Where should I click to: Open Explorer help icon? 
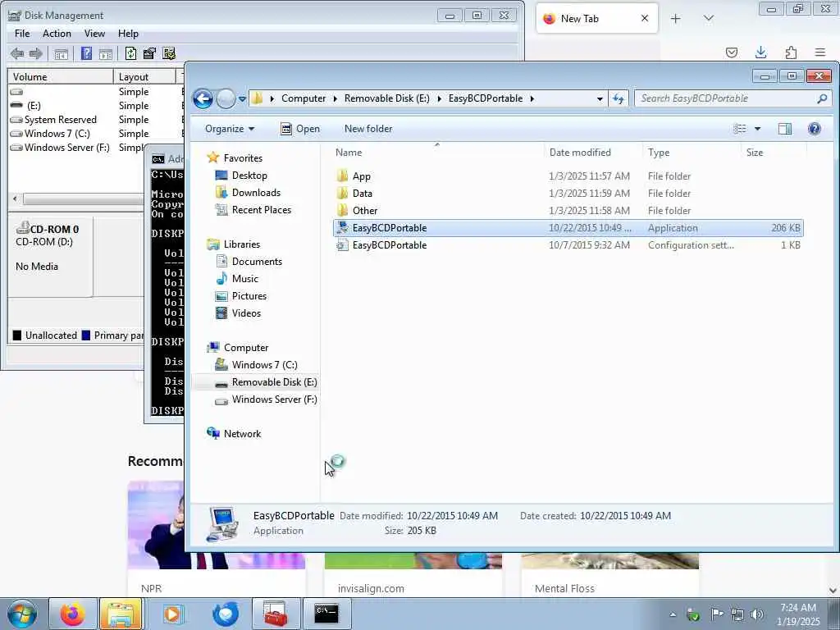(x=815, y=129)
